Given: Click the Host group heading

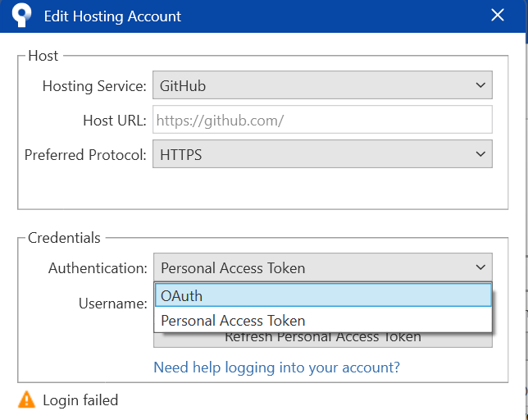Looking at the screenshot, I should point(43,56).
